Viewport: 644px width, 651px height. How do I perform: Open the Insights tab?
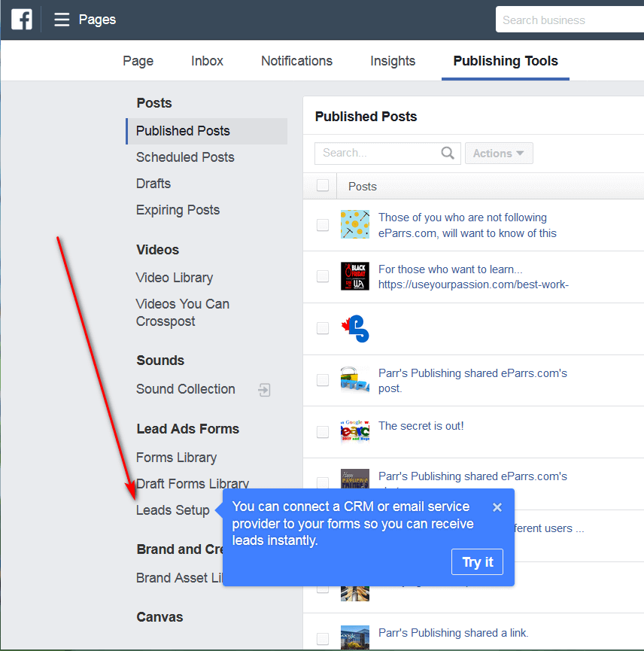pyautogui.click(x=393, y=61)
